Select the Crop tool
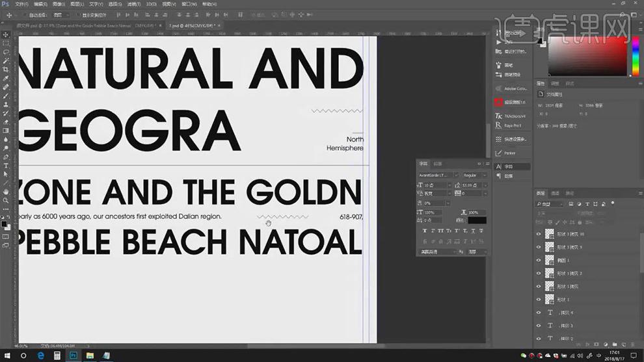 6,70
